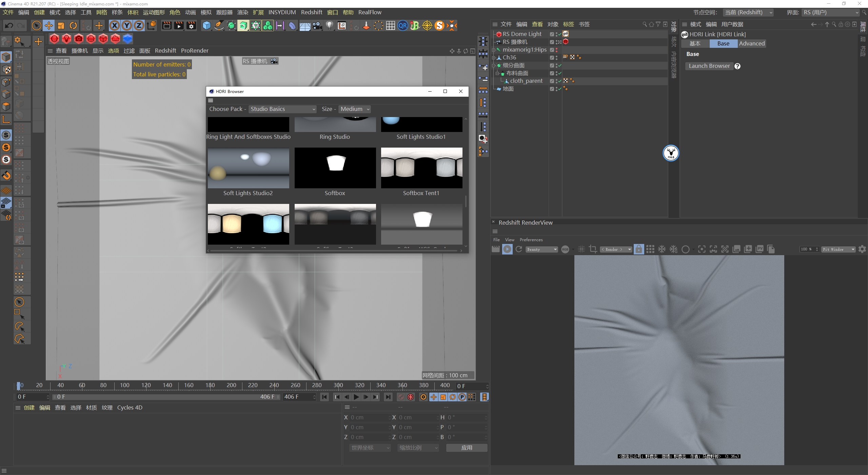The width and height of the screenshot is (868, 475).
Task: Toggle the render camera lock icon
Action: tap(638, 249)
